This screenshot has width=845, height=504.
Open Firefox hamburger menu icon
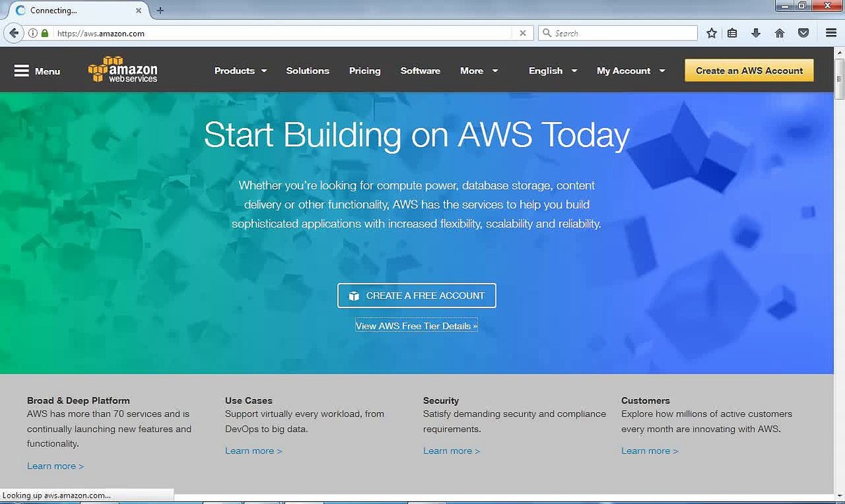click(x=831, y=33)
